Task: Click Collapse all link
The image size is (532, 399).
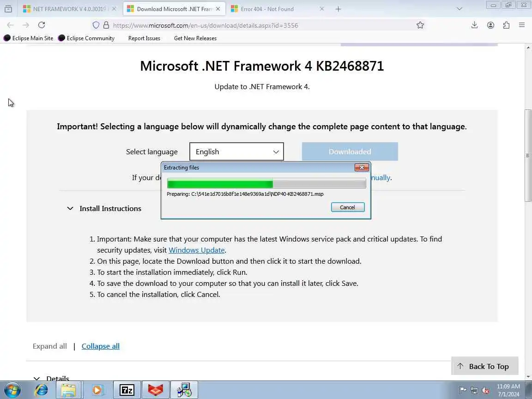Action: [100, 346]
